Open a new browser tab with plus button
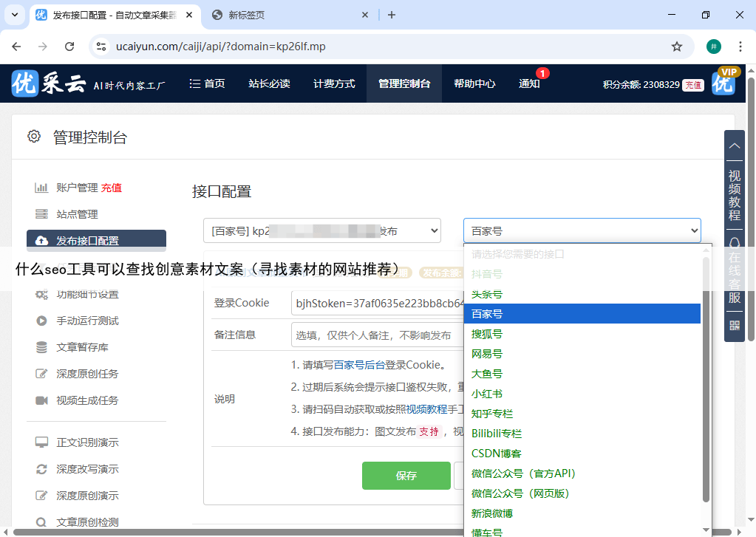 392,15
